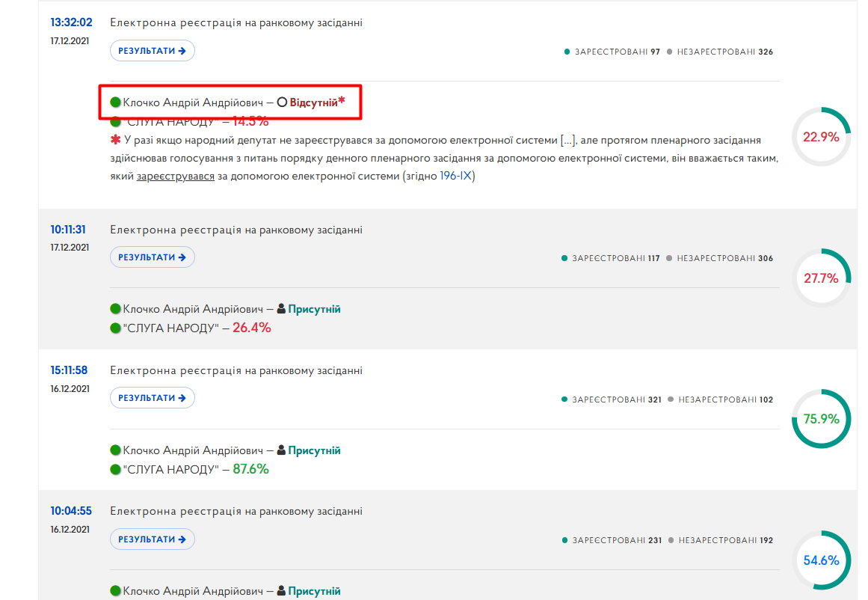Click the 27.7% attendance ring

coord(821,278)
